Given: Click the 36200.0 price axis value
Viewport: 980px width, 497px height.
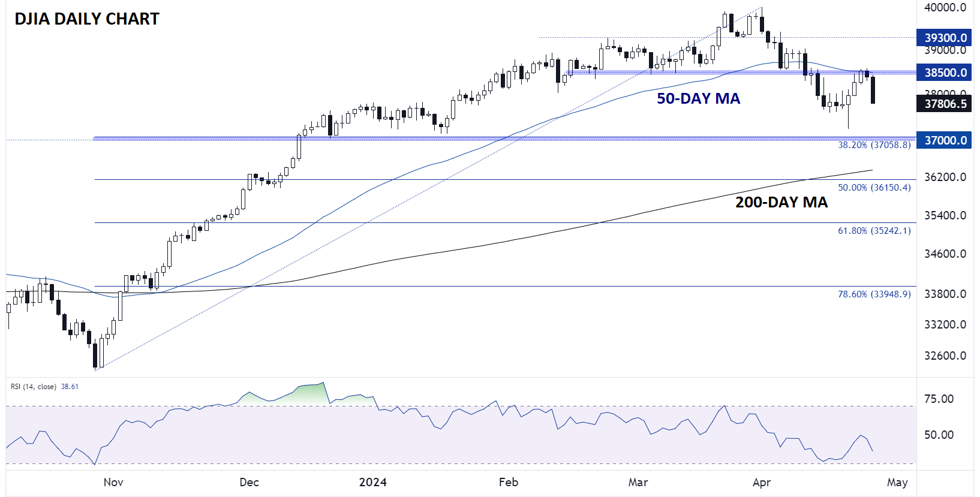Looking at the screenshot, I should pyautogui.click(x=945, y=177).
